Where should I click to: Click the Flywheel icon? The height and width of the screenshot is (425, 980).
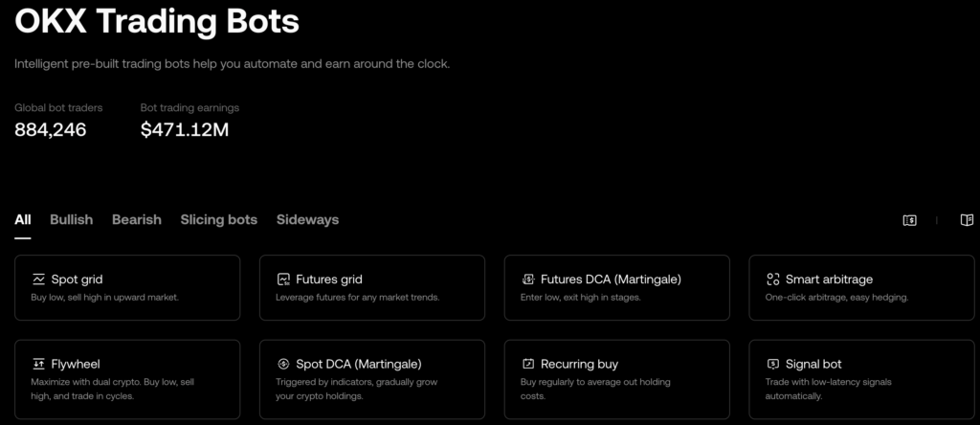[38, 364]
